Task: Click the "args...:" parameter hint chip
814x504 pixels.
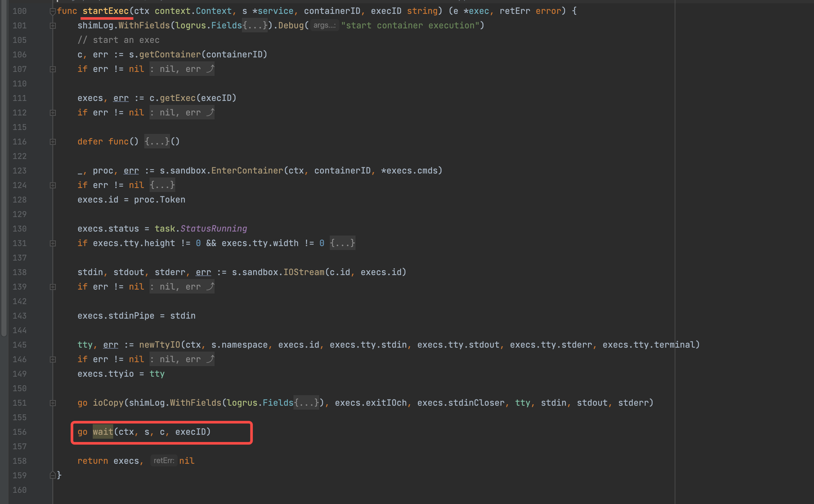Action: tap(323, 25)
